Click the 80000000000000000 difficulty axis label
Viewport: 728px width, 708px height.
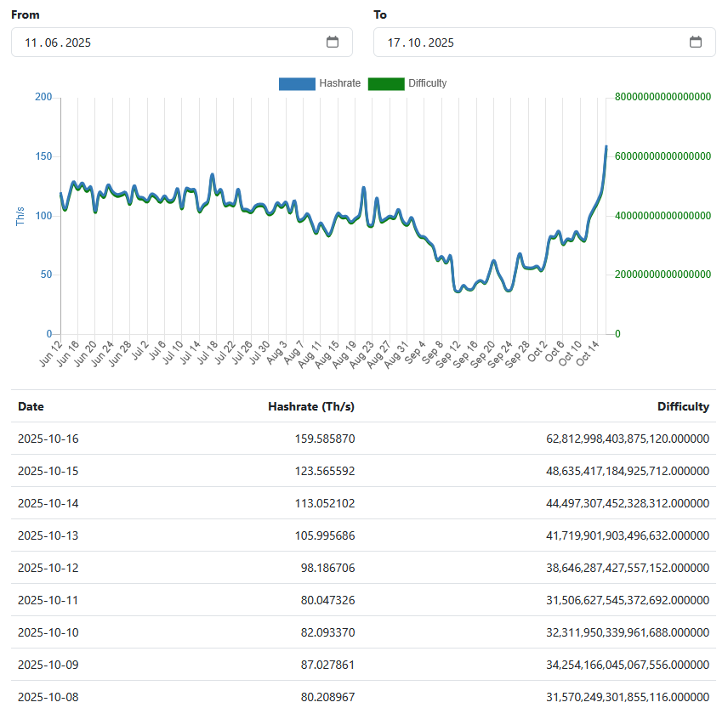663,97
